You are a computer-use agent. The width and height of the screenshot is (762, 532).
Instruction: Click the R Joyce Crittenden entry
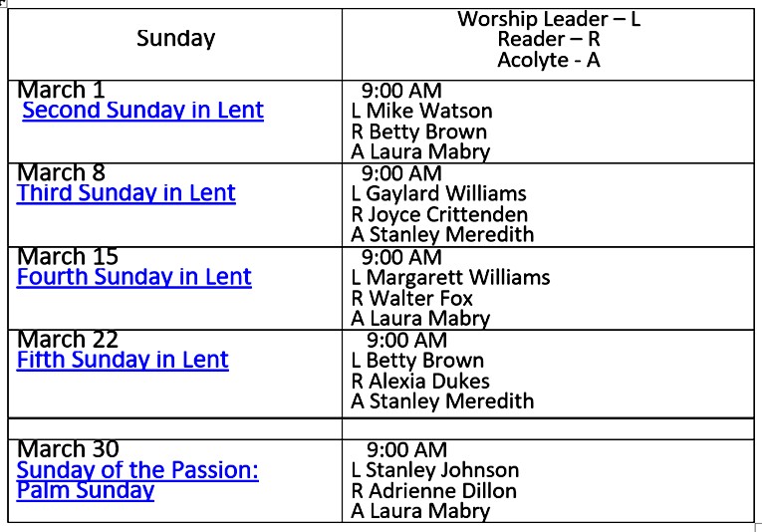[x=439, y=214]
